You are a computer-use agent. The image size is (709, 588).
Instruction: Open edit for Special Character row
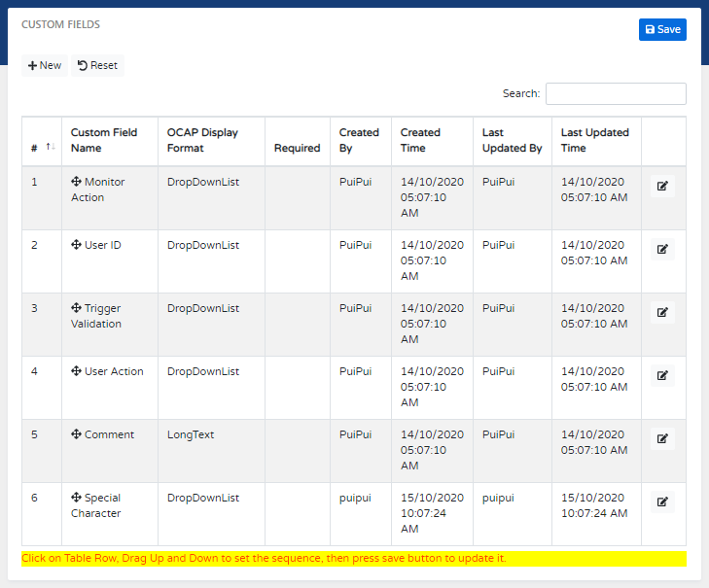click(662, 502)
